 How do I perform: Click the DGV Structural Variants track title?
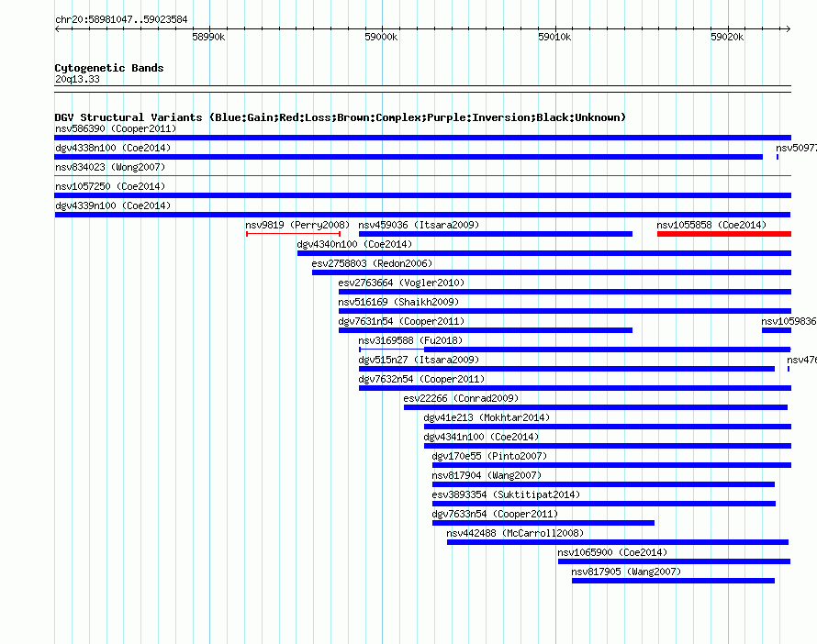(x=341, y=117)
